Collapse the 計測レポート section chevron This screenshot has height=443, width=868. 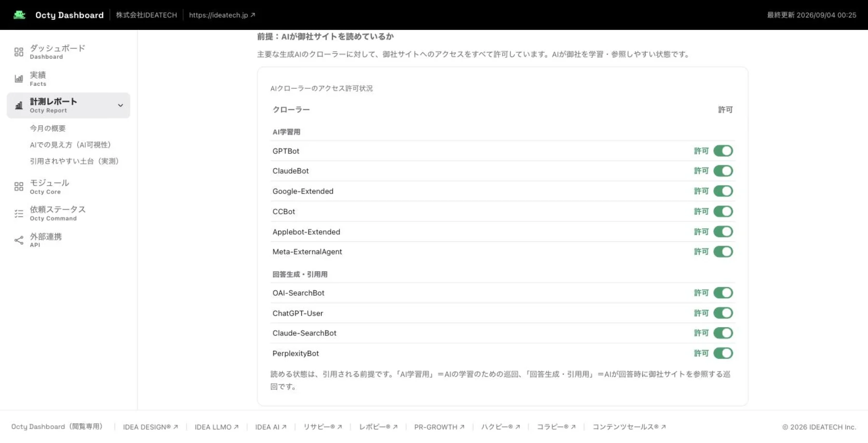pos(121,105)
